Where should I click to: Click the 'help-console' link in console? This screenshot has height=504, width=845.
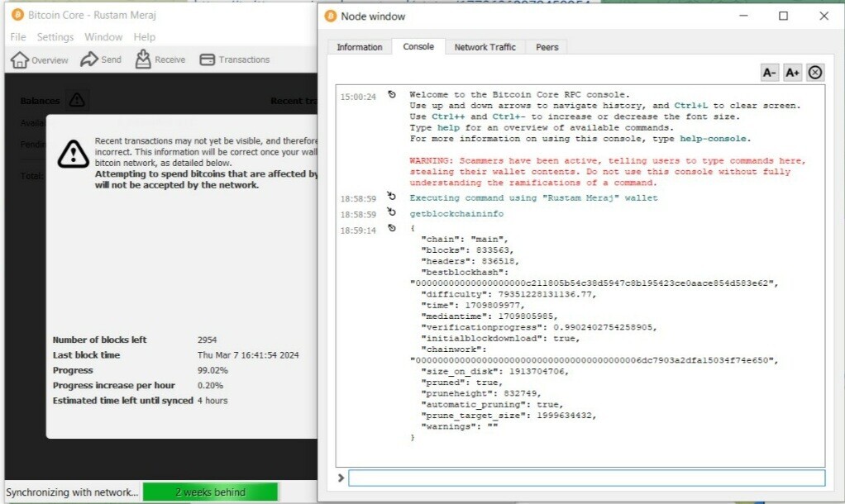click(713, 138)
